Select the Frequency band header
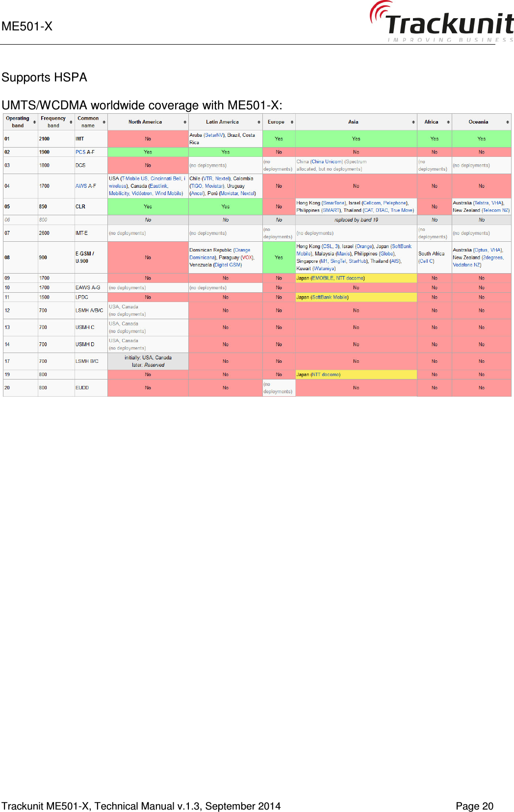 tap(53, 122)
